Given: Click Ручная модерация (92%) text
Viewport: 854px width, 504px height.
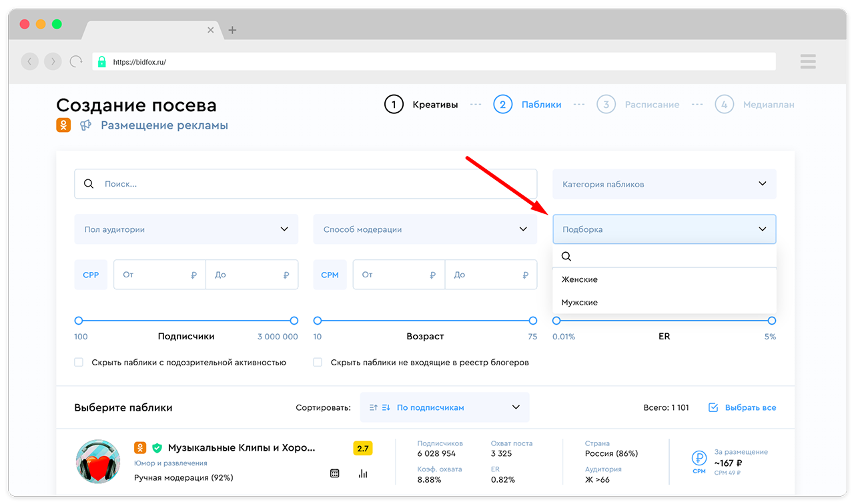Looking at the screenshot, I should pos(183,477).
